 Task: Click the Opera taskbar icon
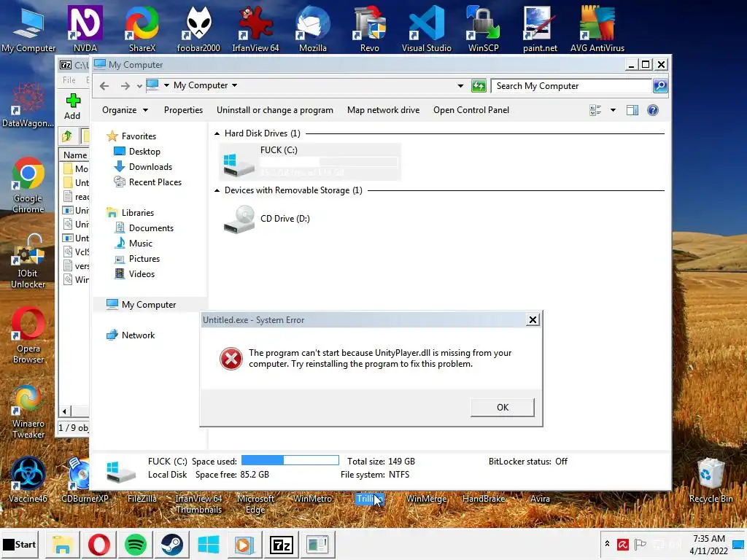pos(98,544)
